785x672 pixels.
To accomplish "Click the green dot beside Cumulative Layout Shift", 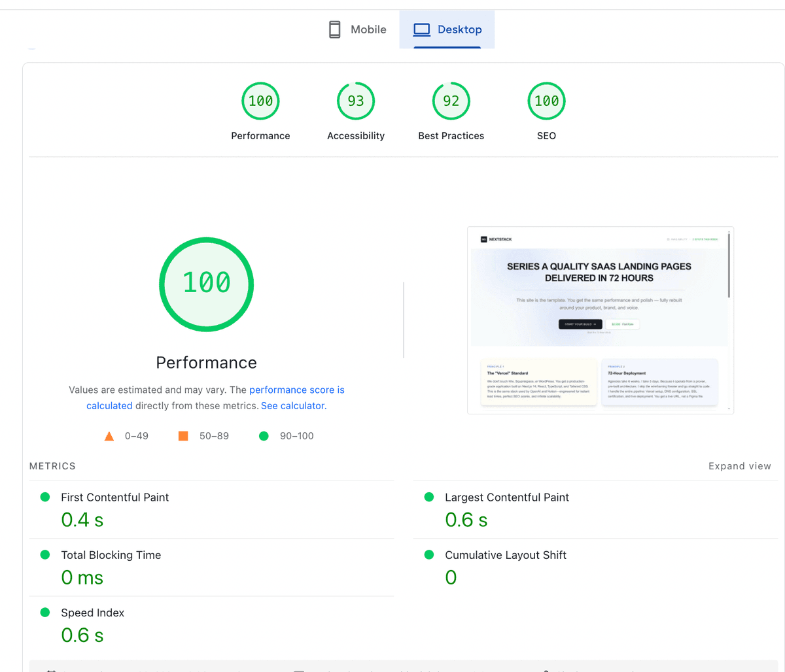I will click(428, 554).
